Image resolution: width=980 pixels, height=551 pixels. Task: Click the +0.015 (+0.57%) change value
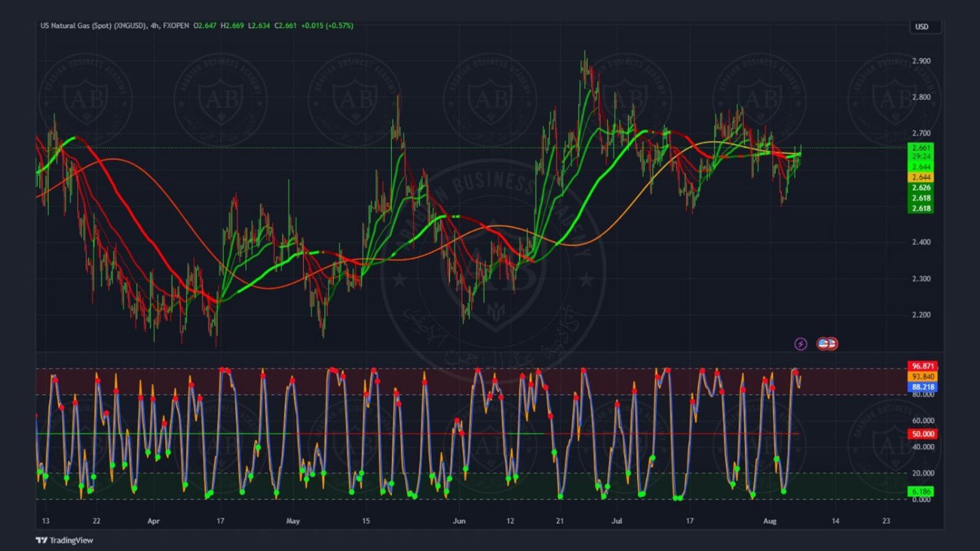pyautogui.click(x=327, y=25)
